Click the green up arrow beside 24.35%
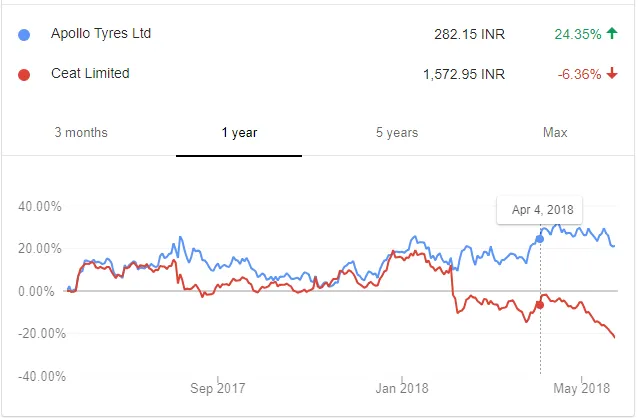Viewport: 638px width, 418px height. click(x=612, y=34)
